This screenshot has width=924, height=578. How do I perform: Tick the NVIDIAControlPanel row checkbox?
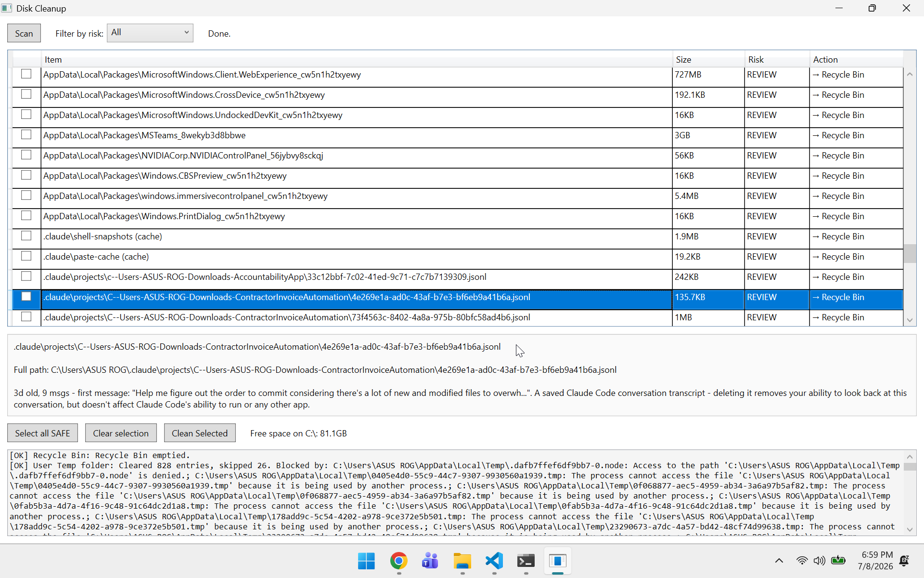[26, 155]
